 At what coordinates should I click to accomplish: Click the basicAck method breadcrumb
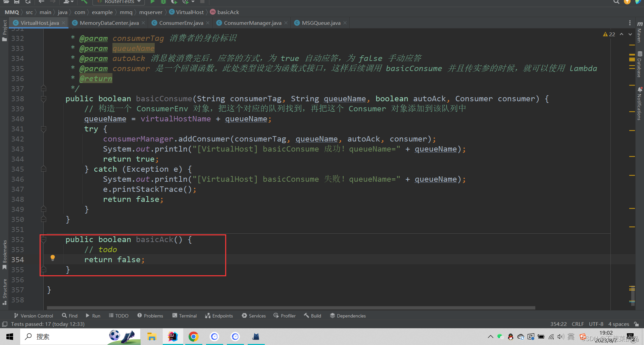(x=225, y=12)
